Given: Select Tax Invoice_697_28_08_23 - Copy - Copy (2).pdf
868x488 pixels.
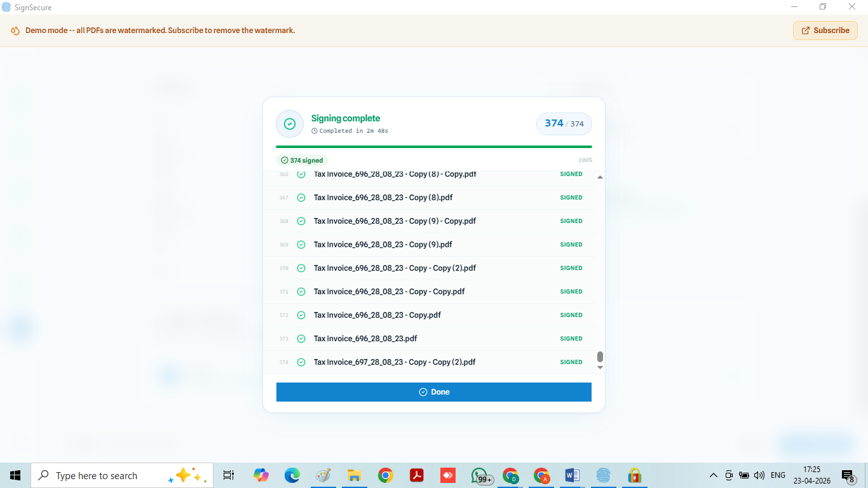Looking at the screenshot, I should pyautogui.click(x=394, y=362).
